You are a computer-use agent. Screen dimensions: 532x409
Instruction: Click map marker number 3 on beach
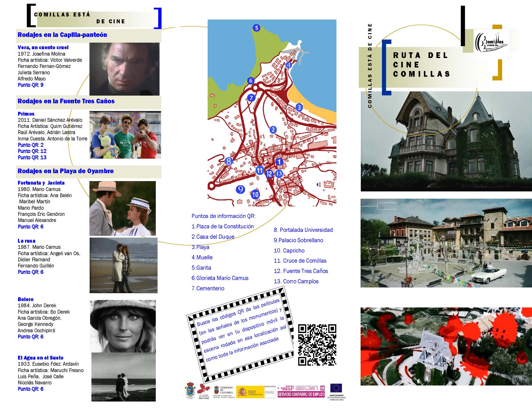point(299,107)
